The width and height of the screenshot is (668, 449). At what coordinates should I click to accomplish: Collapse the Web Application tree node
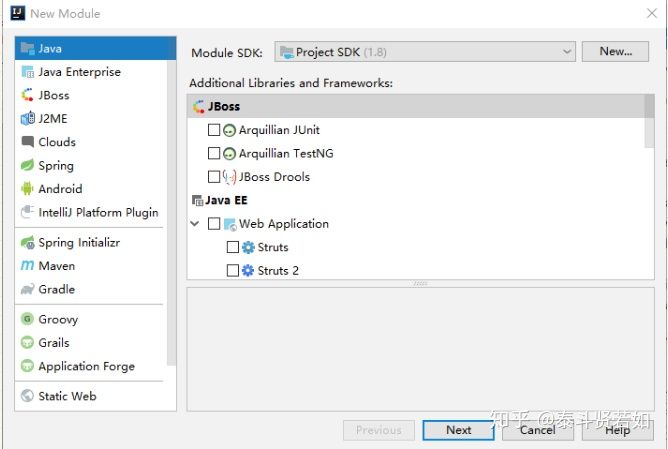click(195, 224)
